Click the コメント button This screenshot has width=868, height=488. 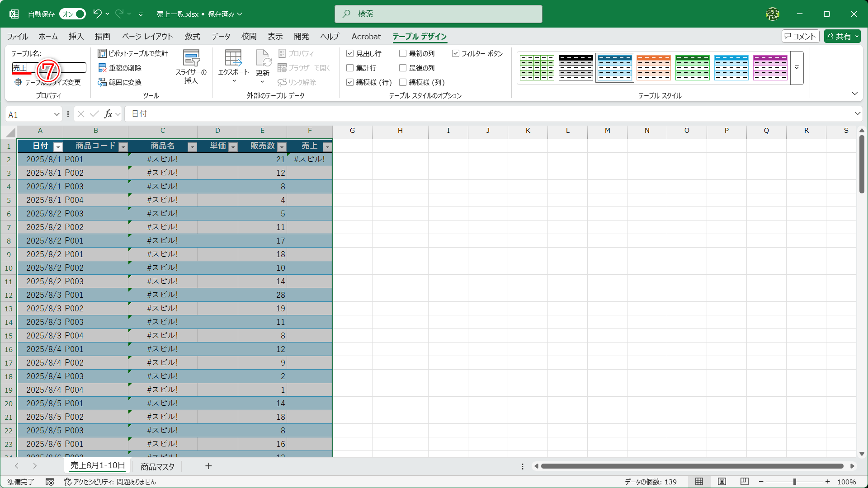coord(800,36)
